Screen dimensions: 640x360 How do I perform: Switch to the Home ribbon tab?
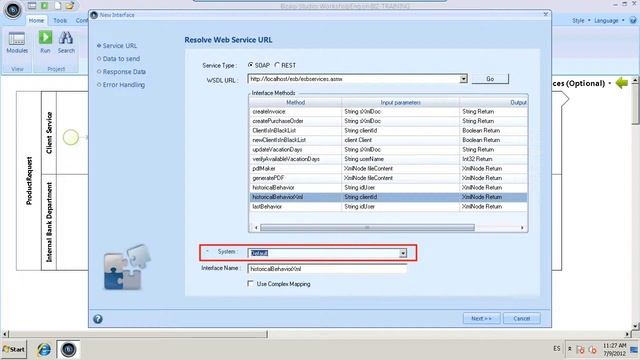pos(36,20)
